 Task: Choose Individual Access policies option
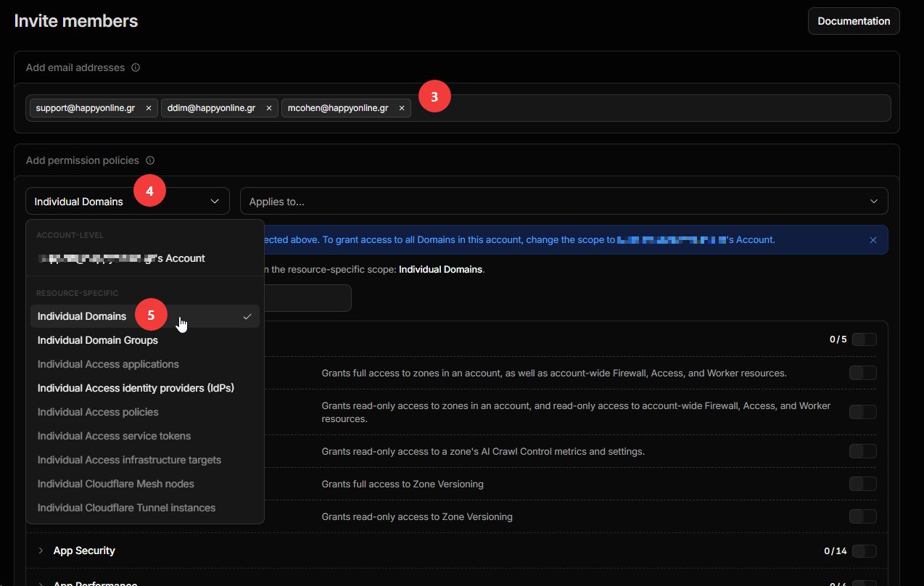click(x=145, y=412)
